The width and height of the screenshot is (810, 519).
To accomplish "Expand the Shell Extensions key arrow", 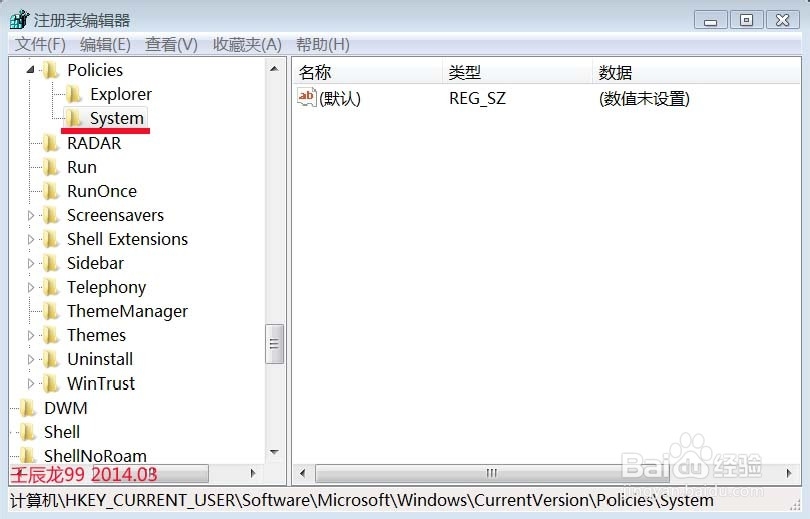I will coord(30,240).
